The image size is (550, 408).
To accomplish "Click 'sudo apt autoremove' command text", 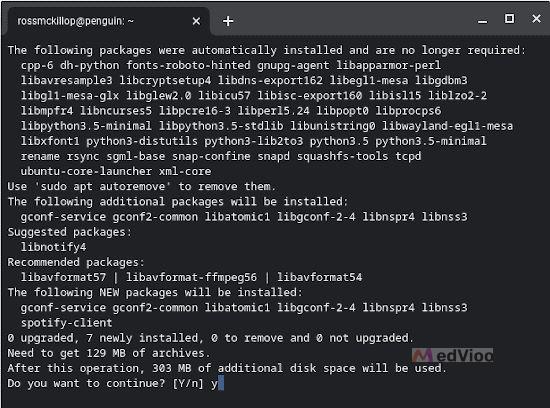I will [102, 186].
